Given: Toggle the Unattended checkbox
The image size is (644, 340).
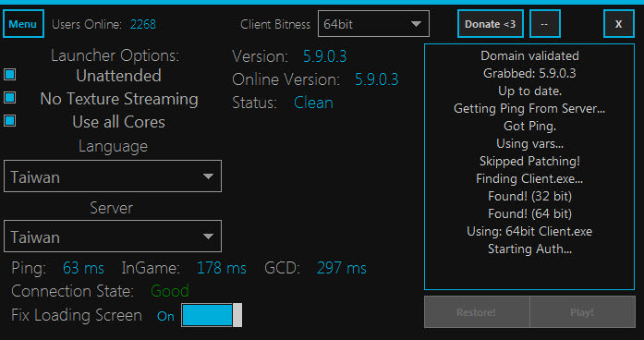Looking at the screenshot, I should [x=10, y=74].
